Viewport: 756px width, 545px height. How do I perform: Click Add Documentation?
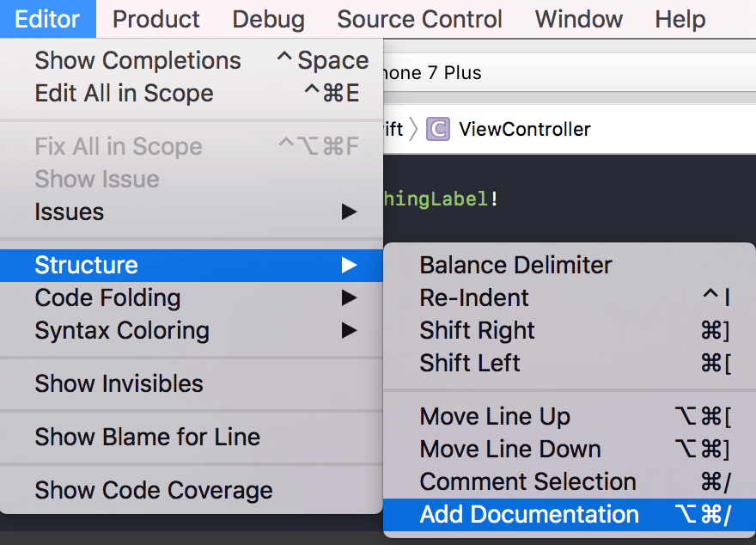[529, 515]
